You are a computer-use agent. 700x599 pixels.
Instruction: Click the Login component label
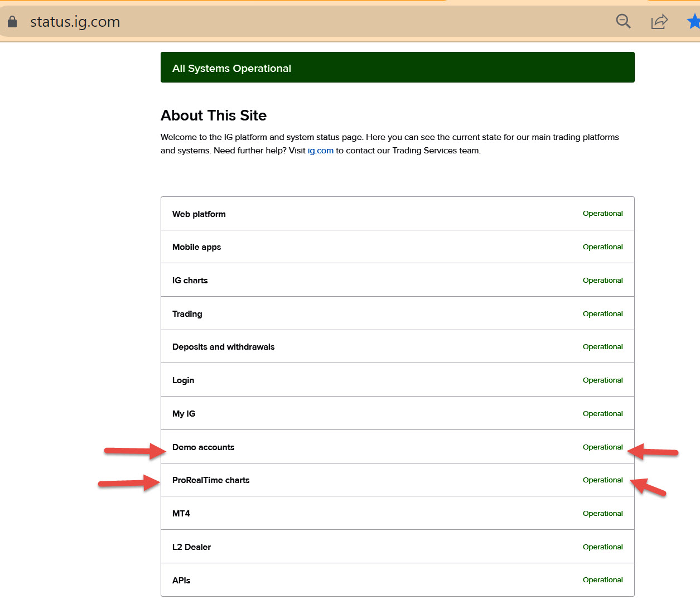[x=184, y=380]
